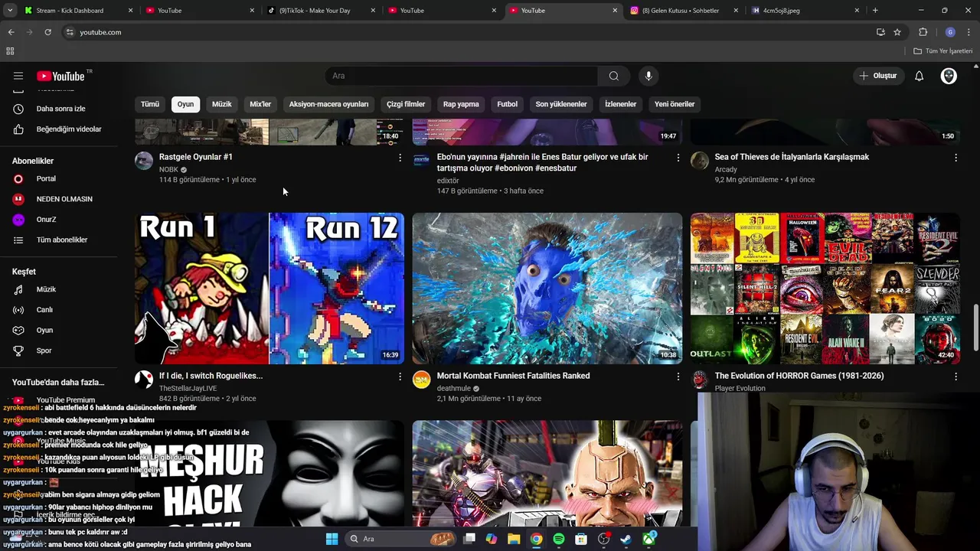Open options menu for Sea of Thieves video
Image resolution: width=980 pixels, height=551 pixels.
click(x=955, y=158)
